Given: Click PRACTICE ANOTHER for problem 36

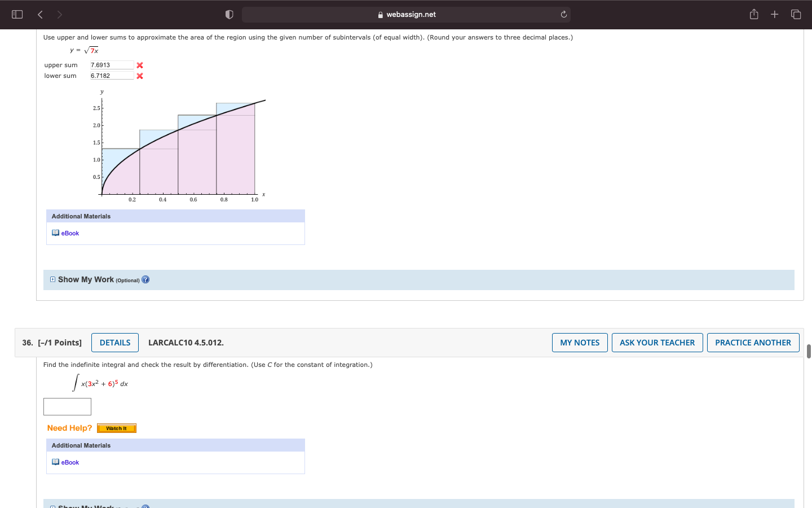Looking at the screenshot, I should (x=753, y=342).
